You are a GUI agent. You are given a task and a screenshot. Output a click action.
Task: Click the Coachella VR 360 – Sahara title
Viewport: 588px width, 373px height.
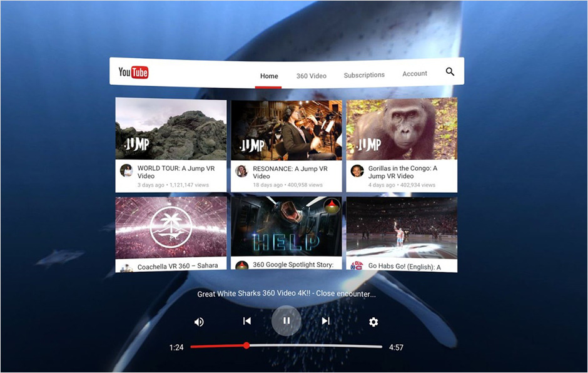coord(178,266)
